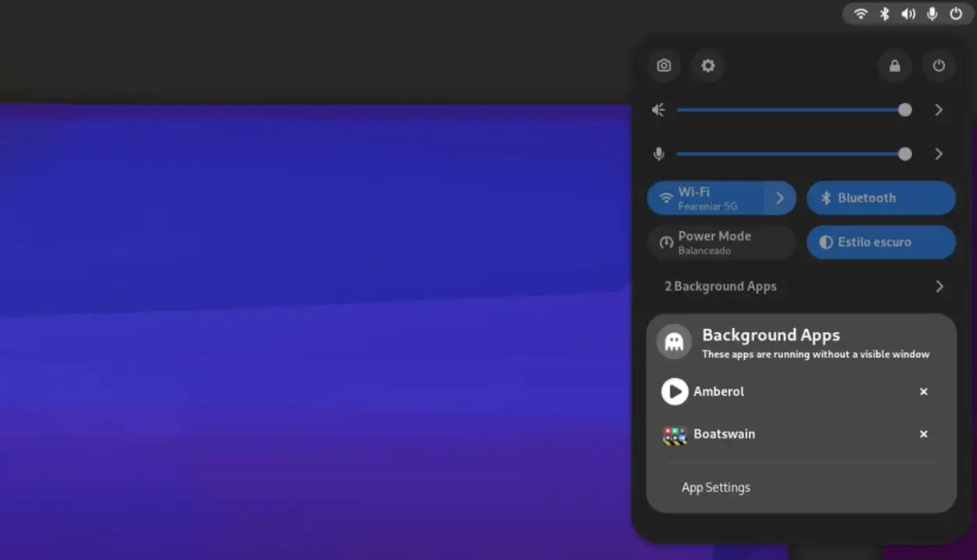Lock the screen with the padlock button
Viewport: 977px width, 560px height.
point(895,66)
